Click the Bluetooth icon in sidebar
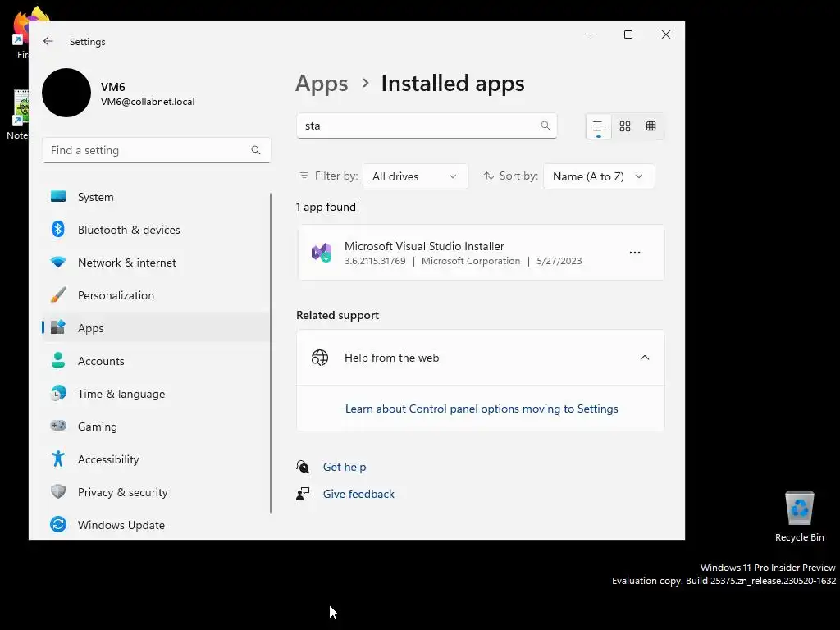Viewport: 840px width, 630px height. 58,230
